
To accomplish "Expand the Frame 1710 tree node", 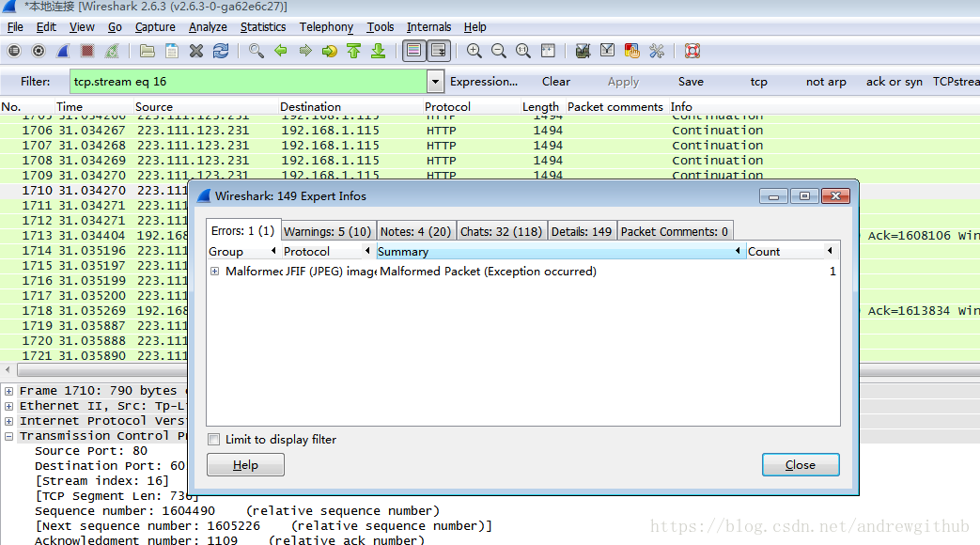I will pyautogui.click(x=8, y=391).
